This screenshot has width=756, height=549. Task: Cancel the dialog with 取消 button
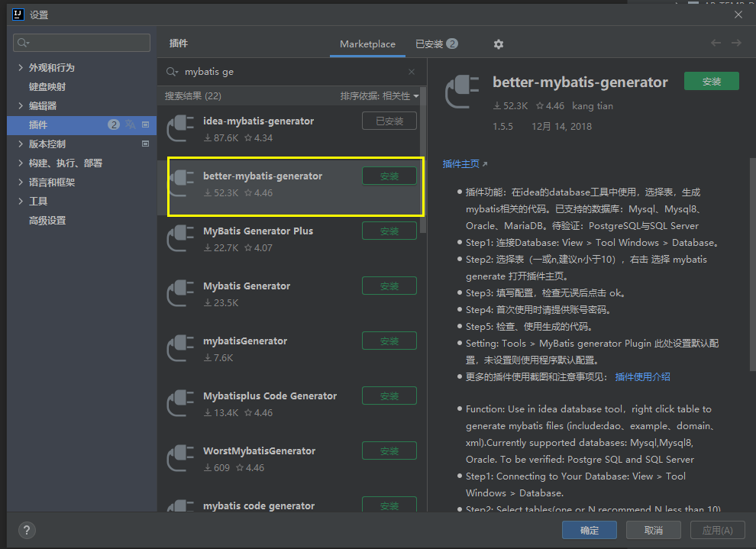click(x=654, y=530)
